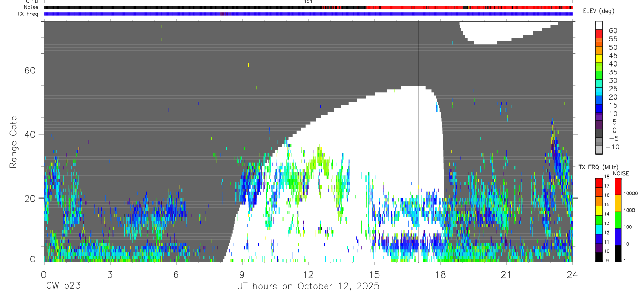Click the '16' label on TX FRQ legend

click(x=606, y=195)
